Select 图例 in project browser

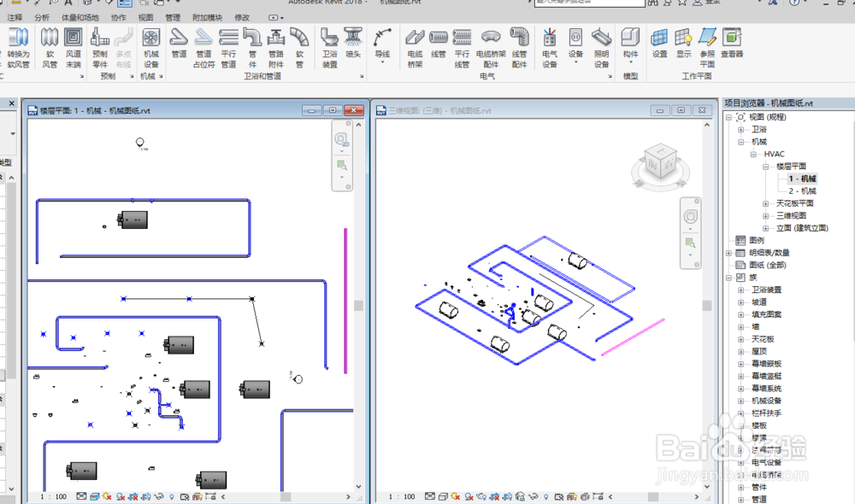pos(757,240)
